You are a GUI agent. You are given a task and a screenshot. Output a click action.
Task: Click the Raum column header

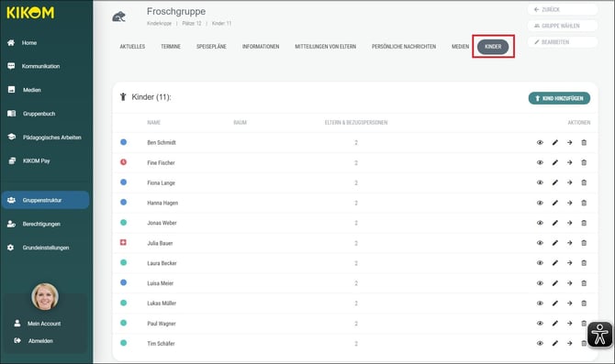(240, 123)
